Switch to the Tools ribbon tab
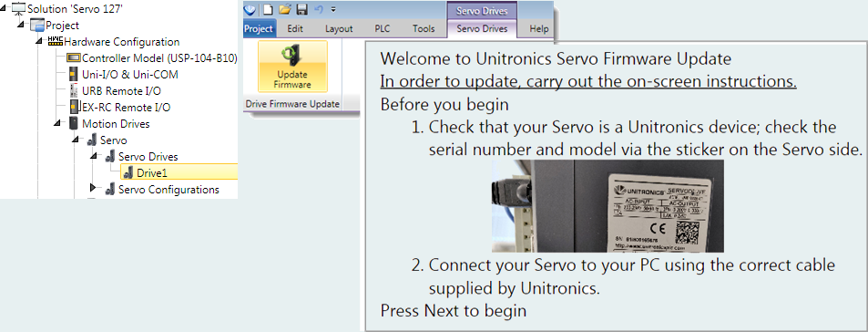Viewport: 868px width, 332px height. point(424,29)
